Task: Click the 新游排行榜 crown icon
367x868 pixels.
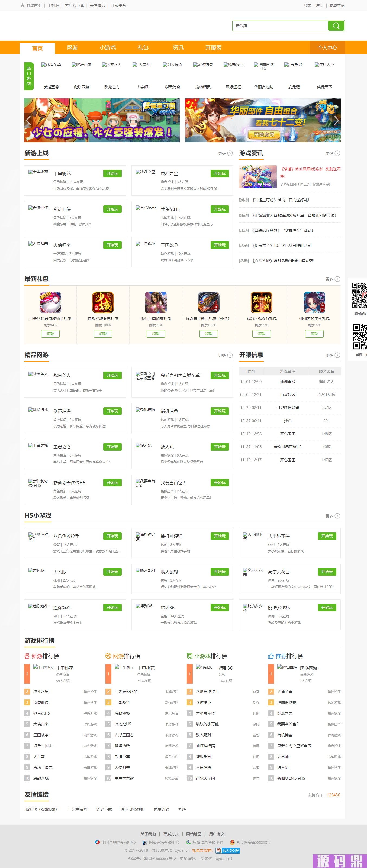Action: [x=27, y=656]
